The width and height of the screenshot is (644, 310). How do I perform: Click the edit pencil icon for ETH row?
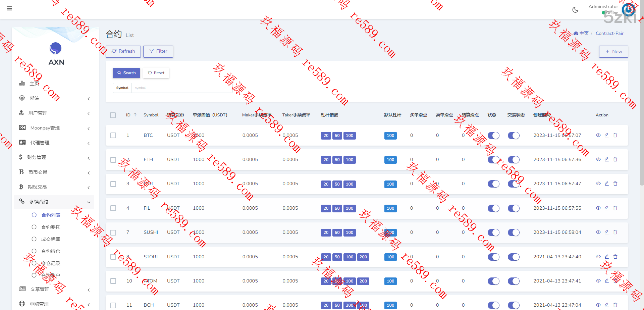(606, 159)
